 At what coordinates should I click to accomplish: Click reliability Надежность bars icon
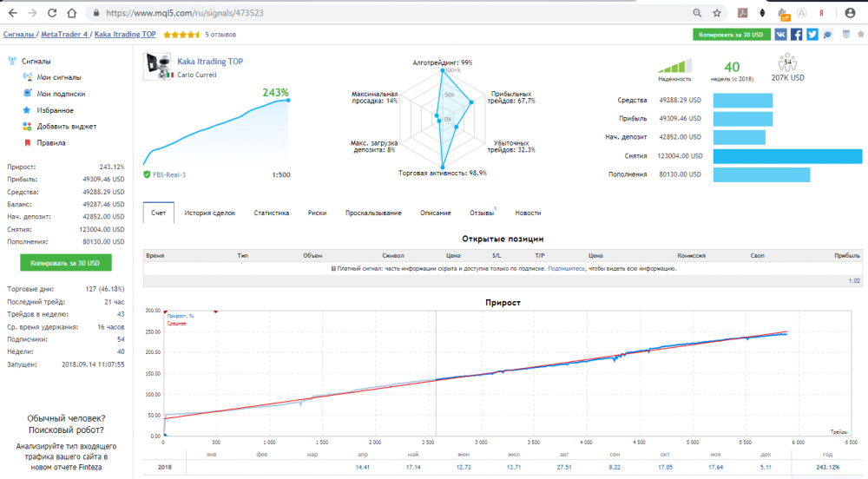pyautogui.click(x=674, y=66)
